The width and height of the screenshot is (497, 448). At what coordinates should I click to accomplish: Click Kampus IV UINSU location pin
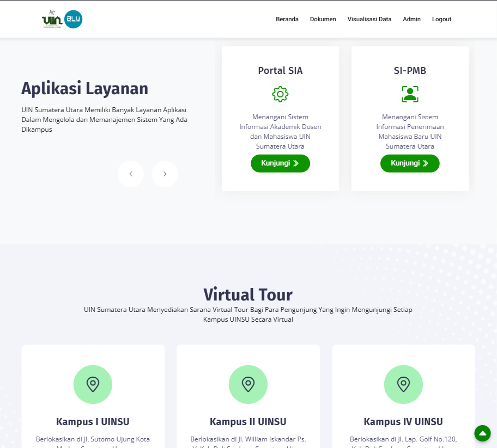tap(403, 384)
